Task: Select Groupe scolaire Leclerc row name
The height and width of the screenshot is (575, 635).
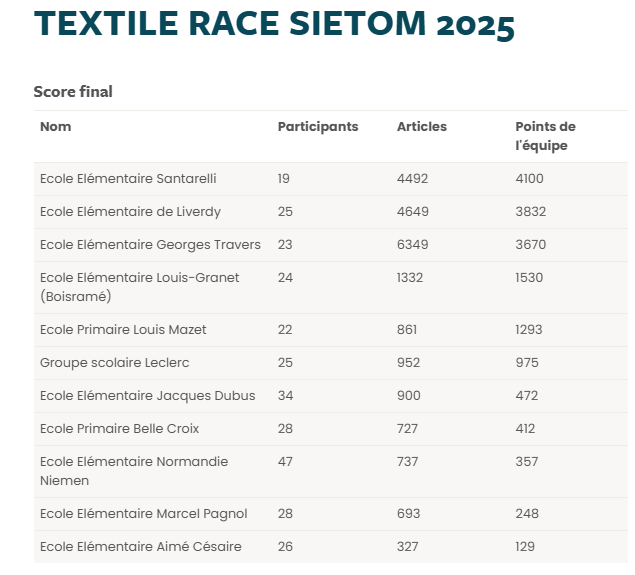Action: tap(115, 363)
